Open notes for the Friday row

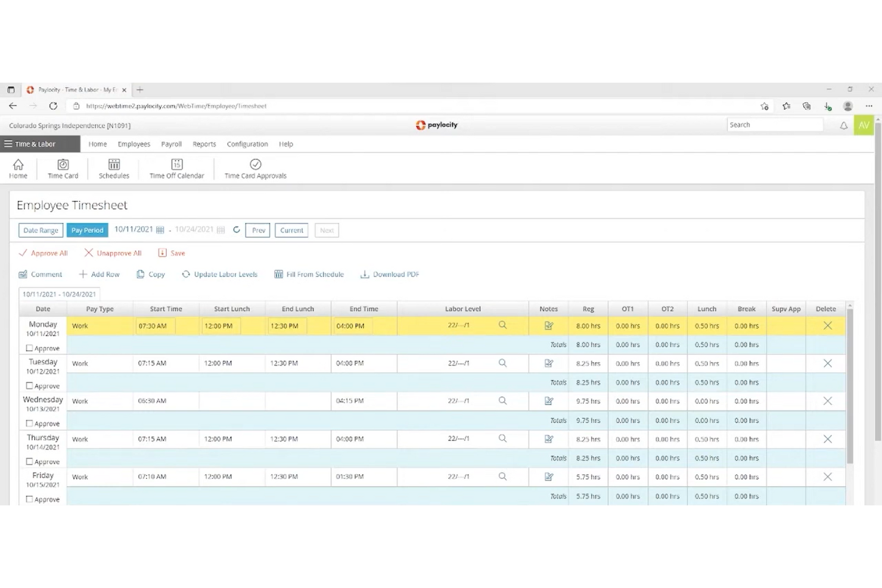(549, 477)
